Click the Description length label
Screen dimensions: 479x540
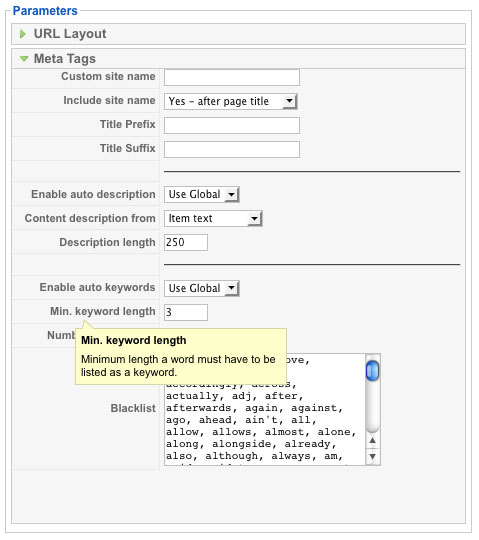(x=107, y=242)
